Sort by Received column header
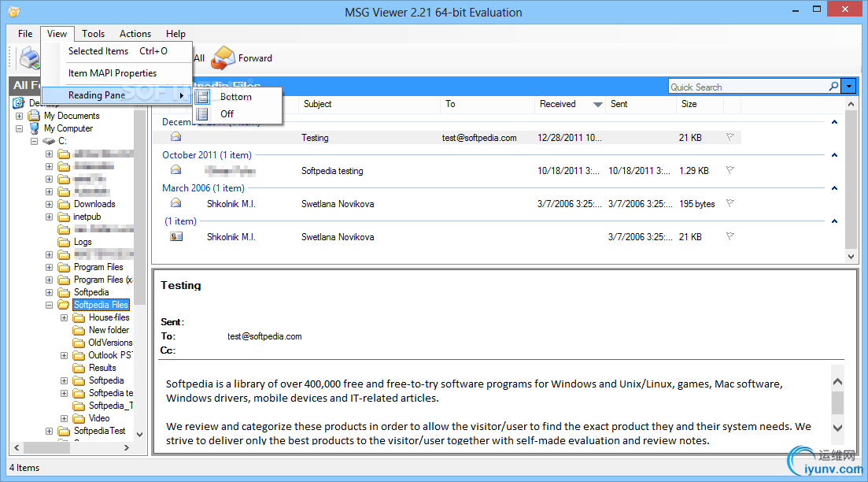868x482 pixels. click(x=571, y=104)
